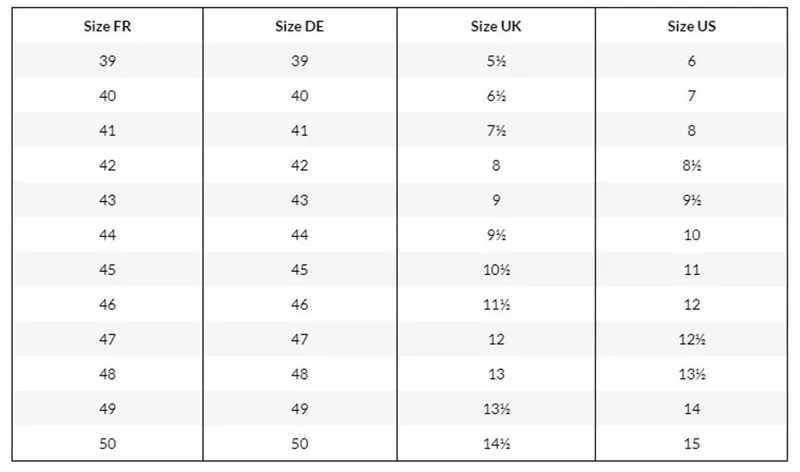Image resolution: width=800 pixels, height=472 pixels.
Task: Select FR size 39 cell
Action: pos(107,61)
